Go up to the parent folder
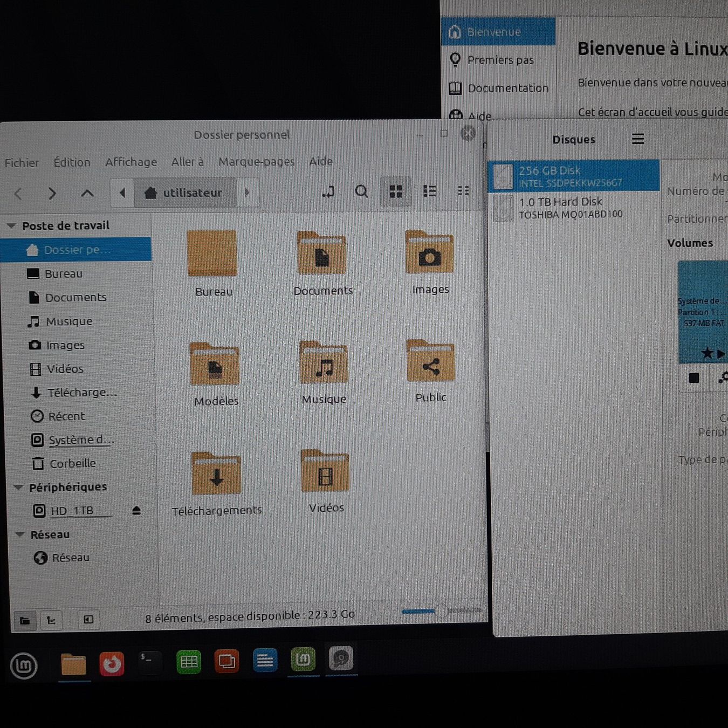 (87, 193)
